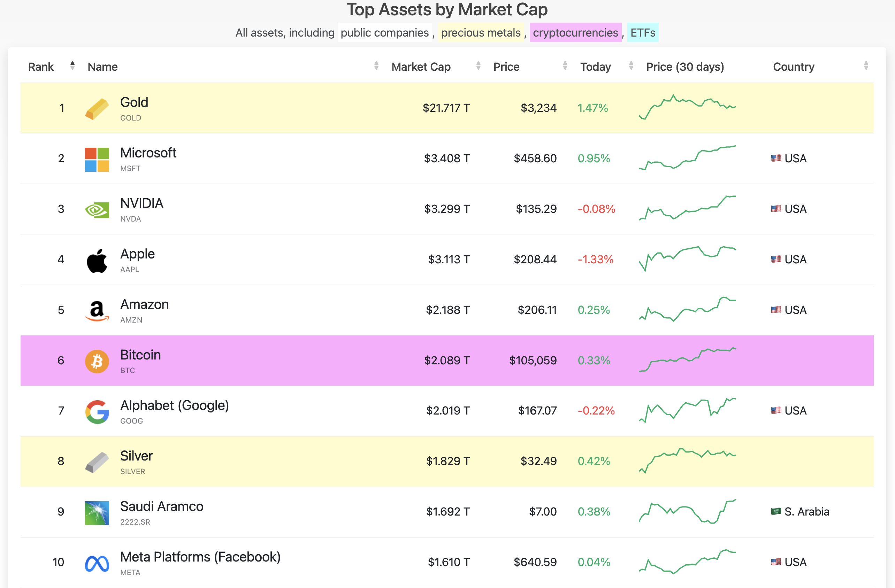Click the Microsoft logo icon
The height and width of the screenshot is (588, 895).
pyautogui.click(x=97, y=160)
